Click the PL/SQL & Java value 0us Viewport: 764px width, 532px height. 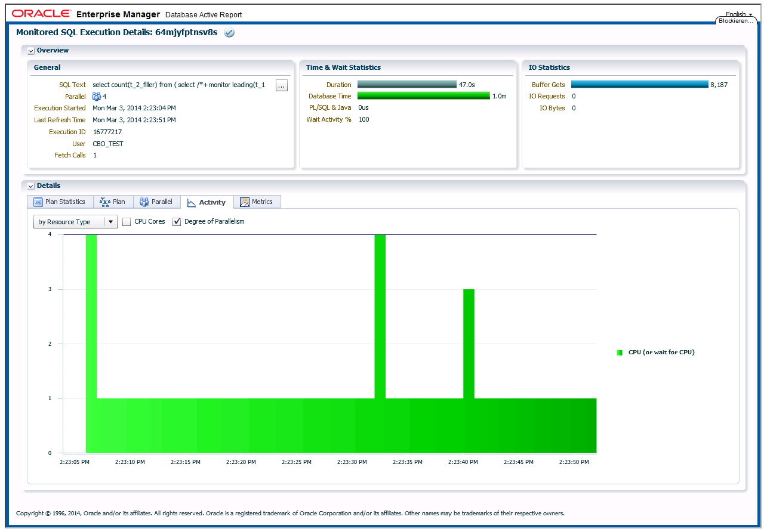click(363, 108)
